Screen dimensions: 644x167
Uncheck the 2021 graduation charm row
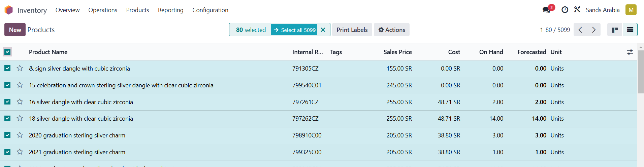(7, 152)
